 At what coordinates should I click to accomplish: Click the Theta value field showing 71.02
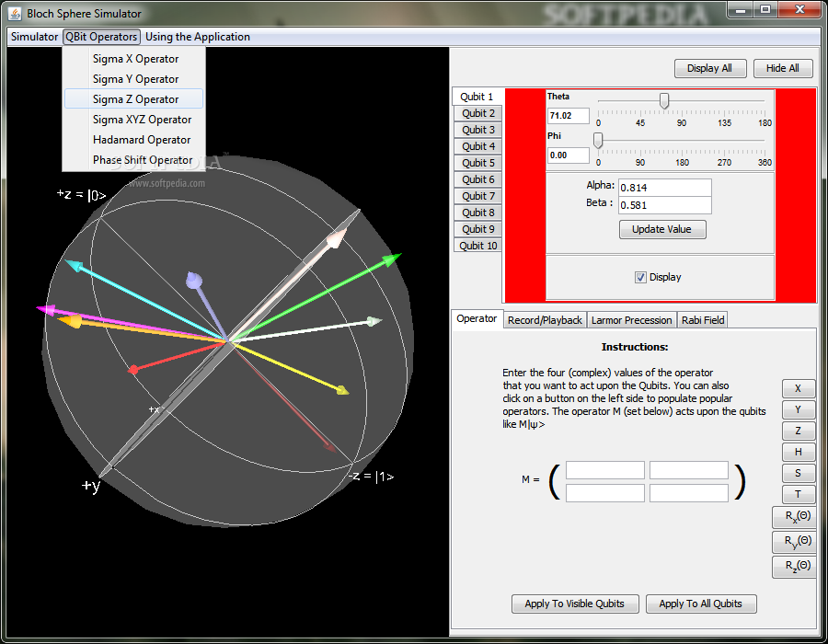point(569,116)
